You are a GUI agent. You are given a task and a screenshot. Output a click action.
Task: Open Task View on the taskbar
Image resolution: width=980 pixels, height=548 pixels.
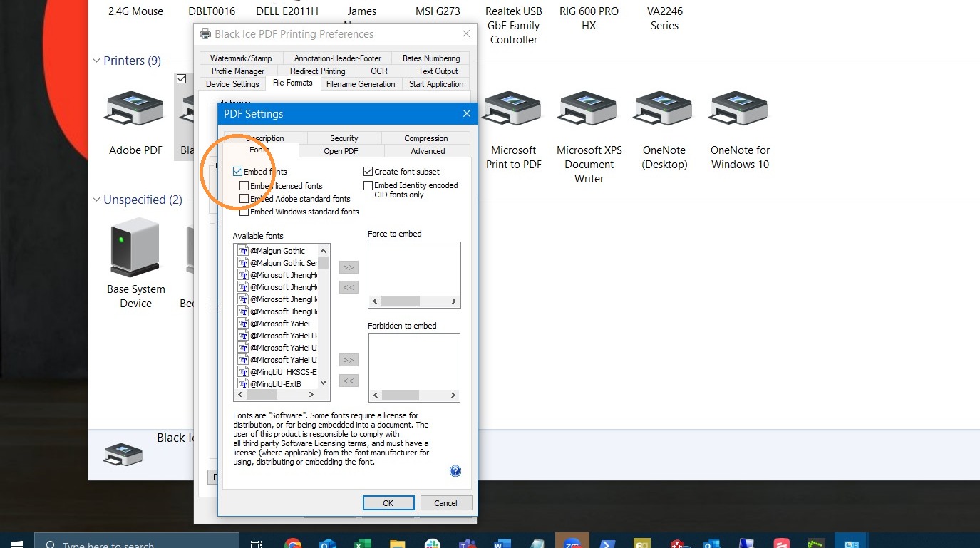[256, 543]
